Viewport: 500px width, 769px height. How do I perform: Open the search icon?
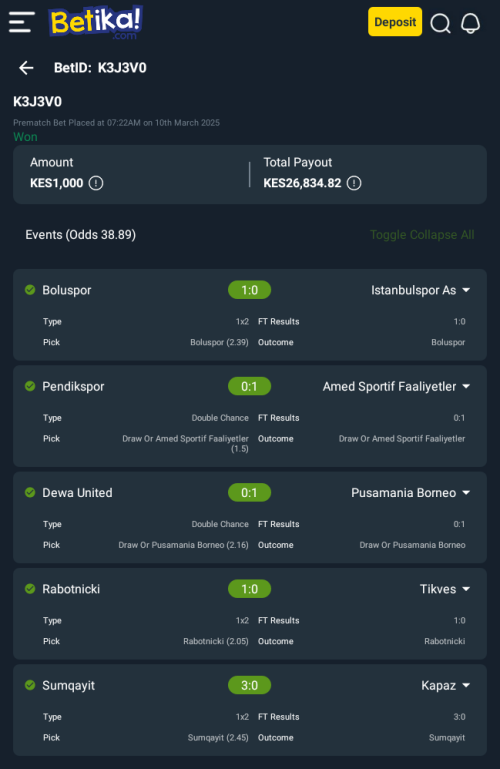[440, 23]
